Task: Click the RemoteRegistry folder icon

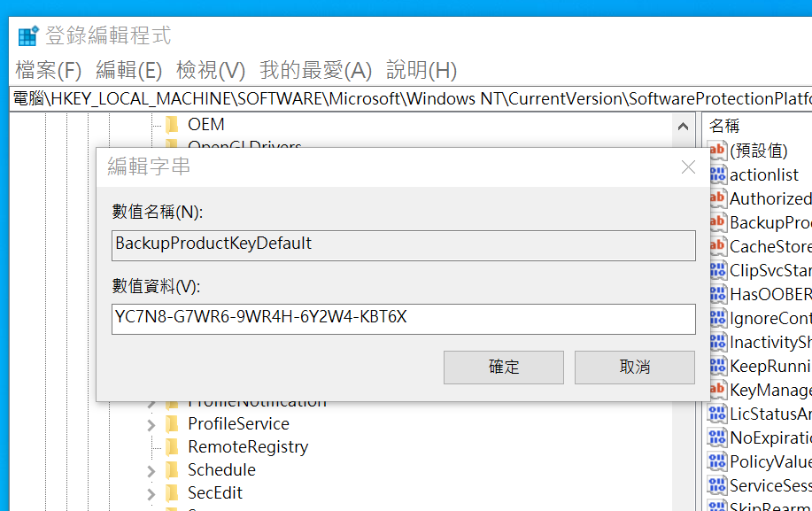Action: (172, 446)
